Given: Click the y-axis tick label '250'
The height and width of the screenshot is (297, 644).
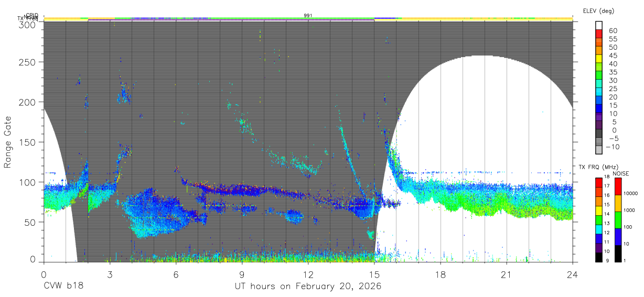Looking at the screenshot, I should coord(28,62).
